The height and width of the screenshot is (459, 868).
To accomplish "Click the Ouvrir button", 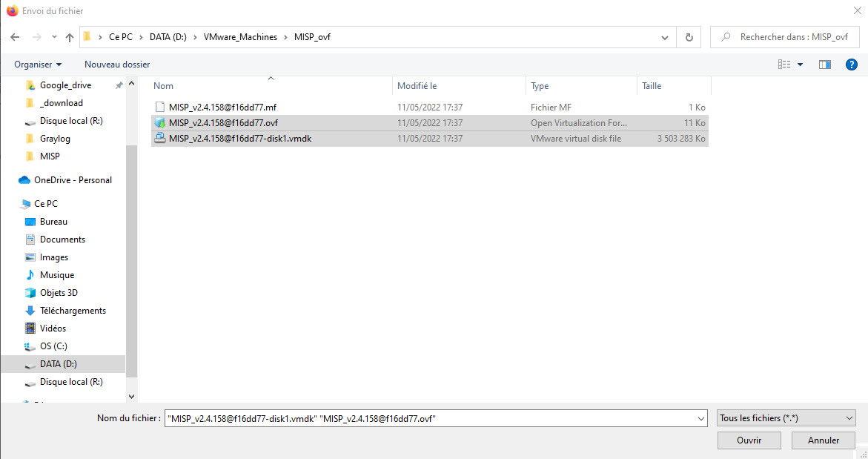I will tap(749, 440).
